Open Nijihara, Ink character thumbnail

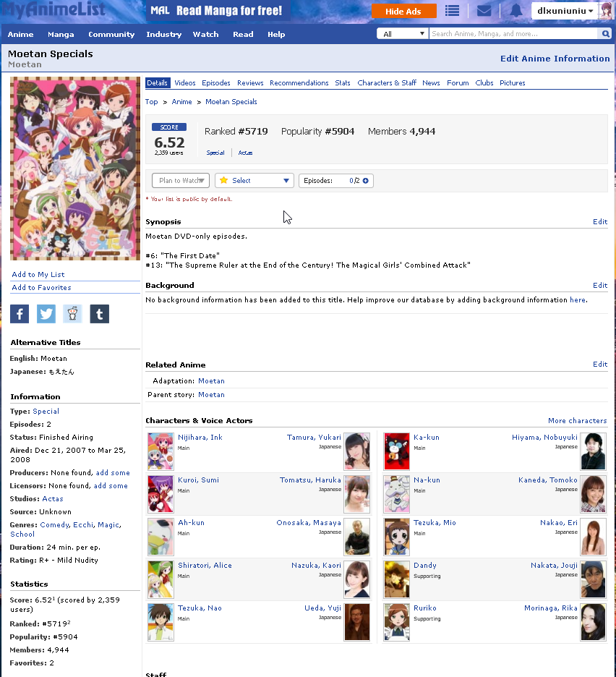(161, 451)
